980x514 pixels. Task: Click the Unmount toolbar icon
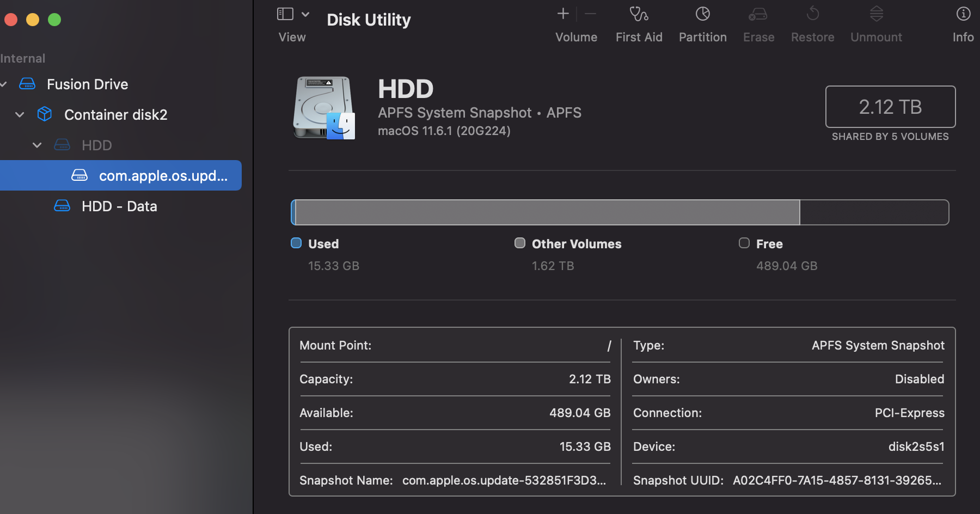pyautogui.click(x=876, y=14)
